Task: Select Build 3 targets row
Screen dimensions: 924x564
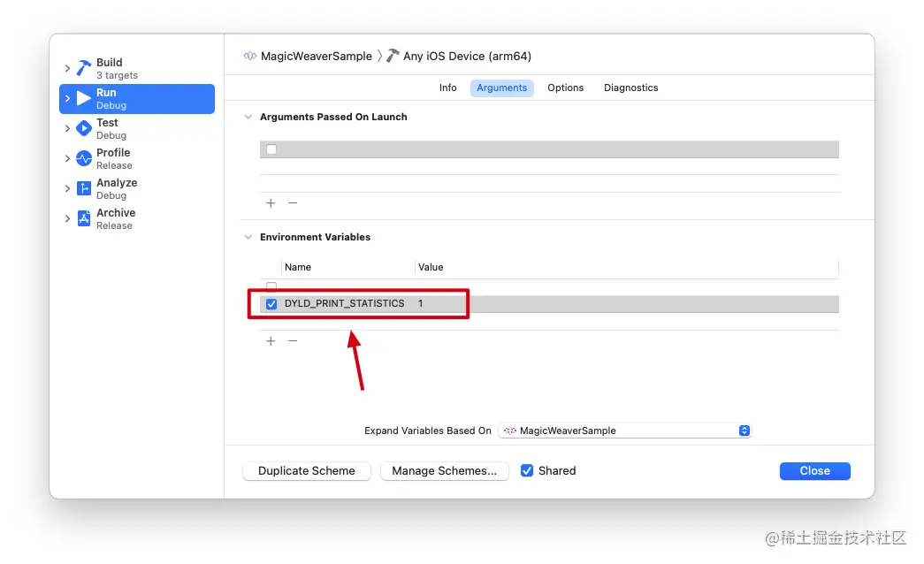Action: (137, 68)
